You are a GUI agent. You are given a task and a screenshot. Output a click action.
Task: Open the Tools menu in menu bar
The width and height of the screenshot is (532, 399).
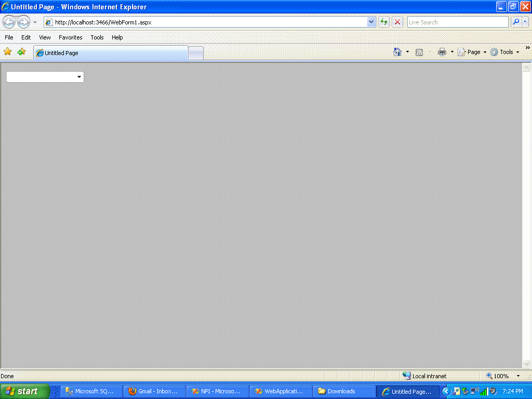[x=97, y=37]
